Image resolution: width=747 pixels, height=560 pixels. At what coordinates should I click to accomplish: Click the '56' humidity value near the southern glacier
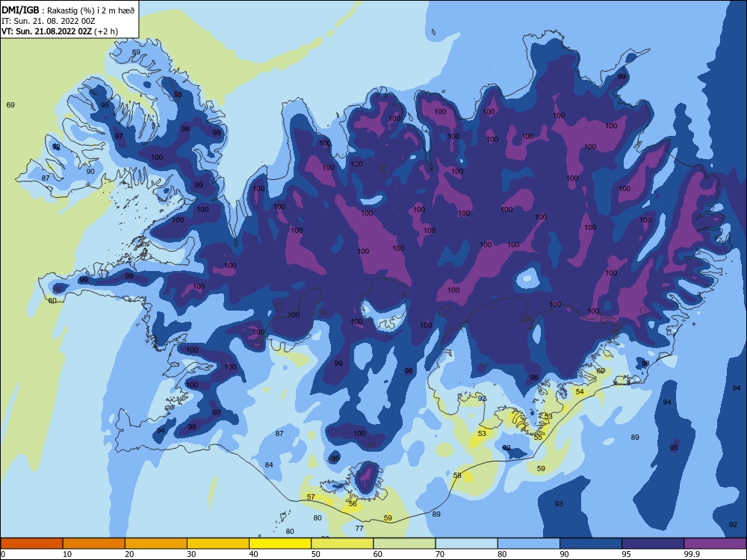pos(353,504)
